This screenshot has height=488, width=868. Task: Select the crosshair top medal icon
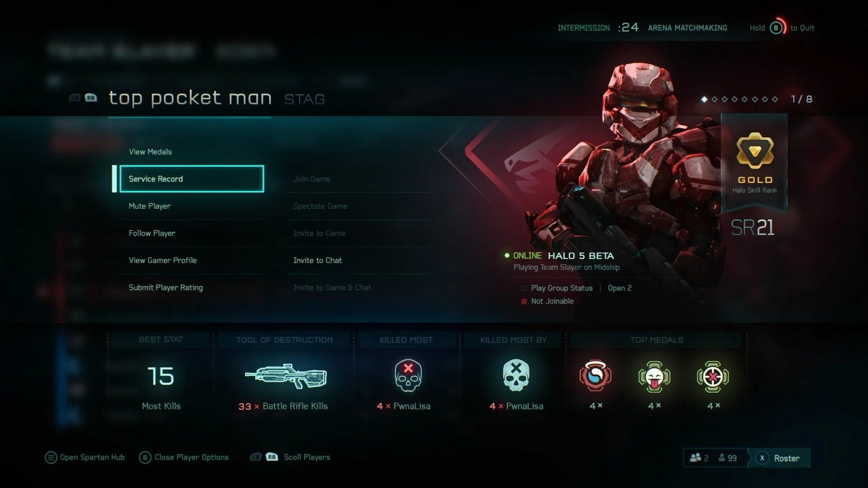(713, 376)
